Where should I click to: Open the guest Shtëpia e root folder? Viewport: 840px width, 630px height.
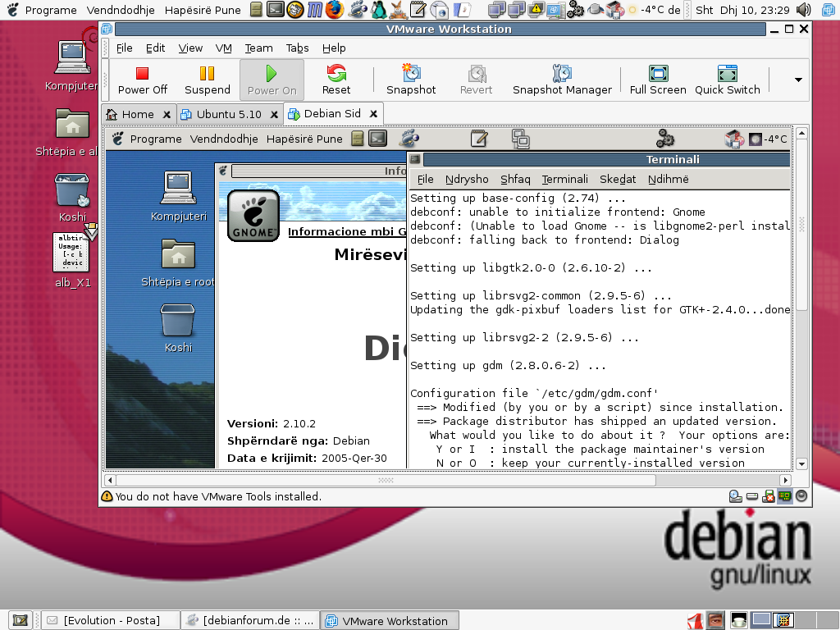pyautogui.click(x=178, y=262)
